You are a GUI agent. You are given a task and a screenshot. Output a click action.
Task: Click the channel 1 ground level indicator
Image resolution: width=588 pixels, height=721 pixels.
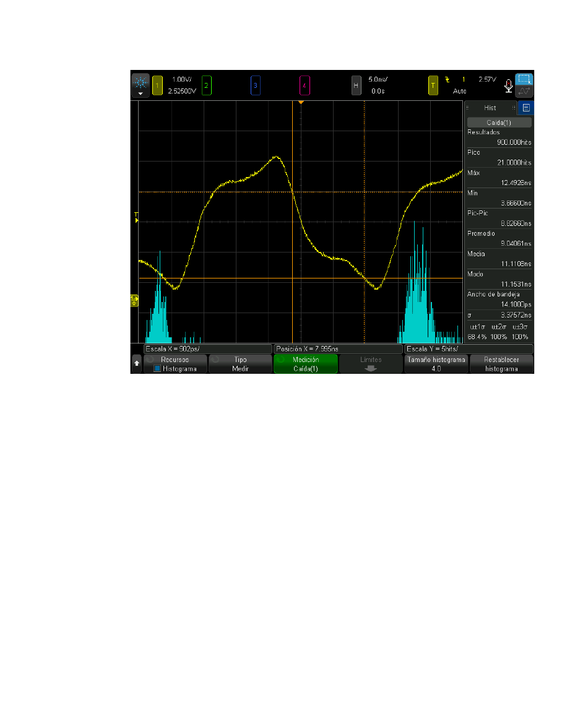tap(134, 301)
